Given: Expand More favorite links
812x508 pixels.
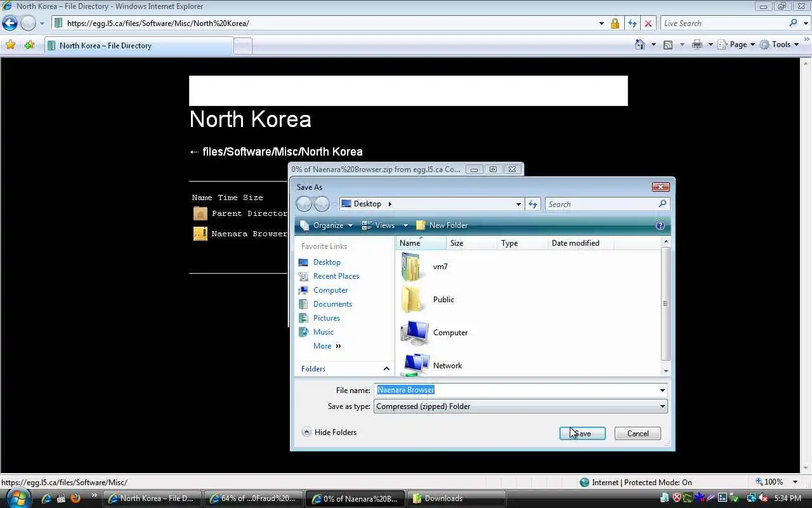Looking at the screenshot, I should tap(327, 346).
